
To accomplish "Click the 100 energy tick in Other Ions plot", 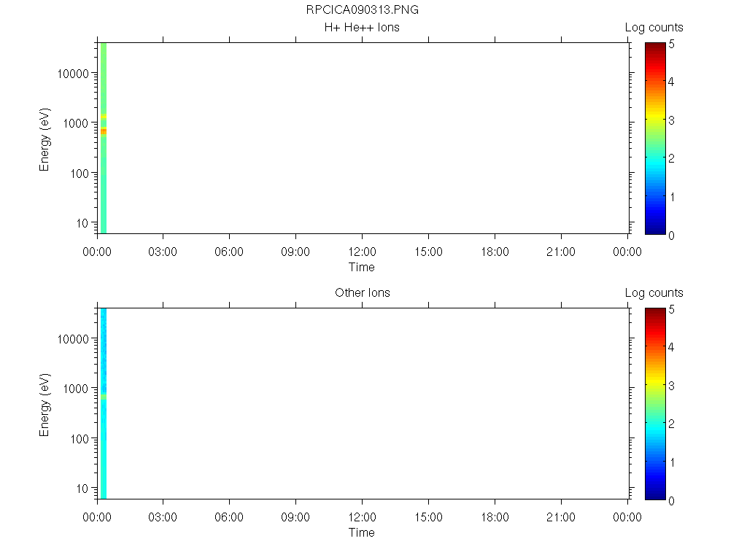I will (80, 438).
